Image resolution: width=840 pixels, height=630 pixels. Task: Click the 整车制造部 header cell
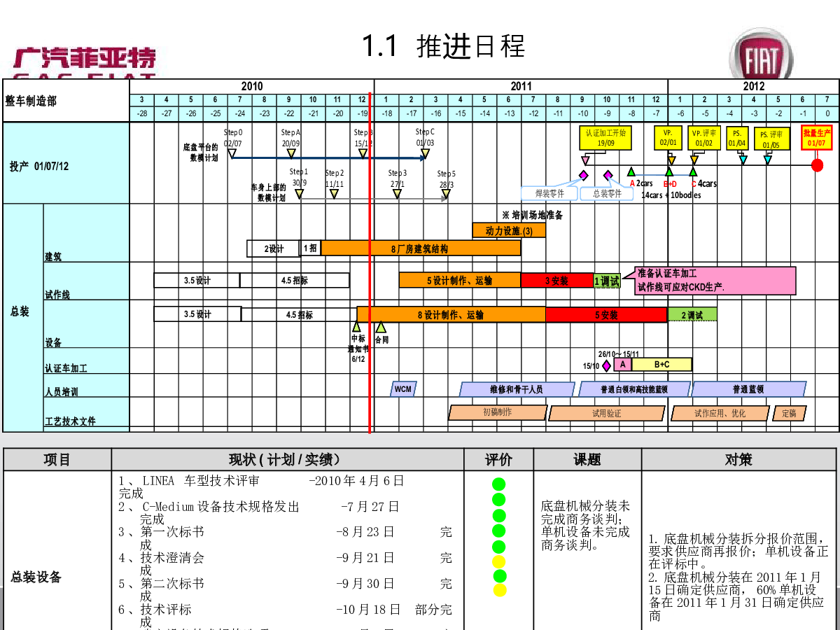[x=66, y=101]
